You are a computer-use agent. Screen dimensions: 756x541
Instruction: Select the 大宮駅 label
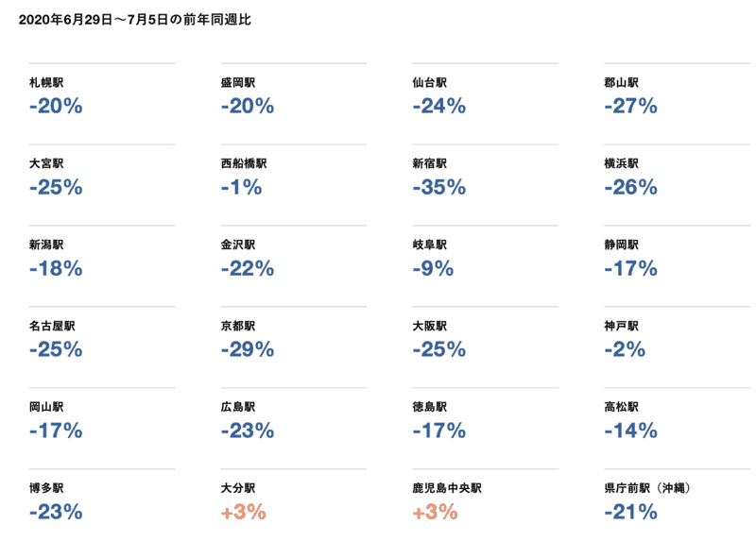pyautogui.click(x=46, y=163)
